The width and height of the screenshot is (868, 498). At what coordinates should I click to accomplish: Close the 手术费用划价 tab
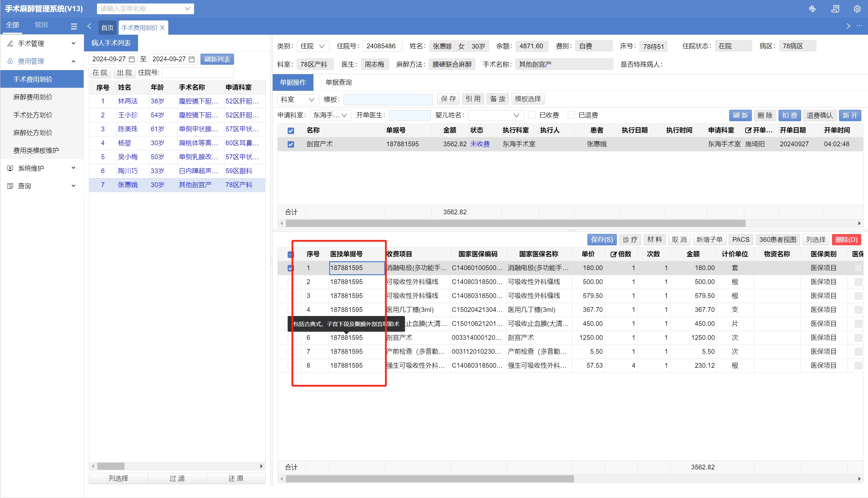pyautogui.click(x=163, y=28)
